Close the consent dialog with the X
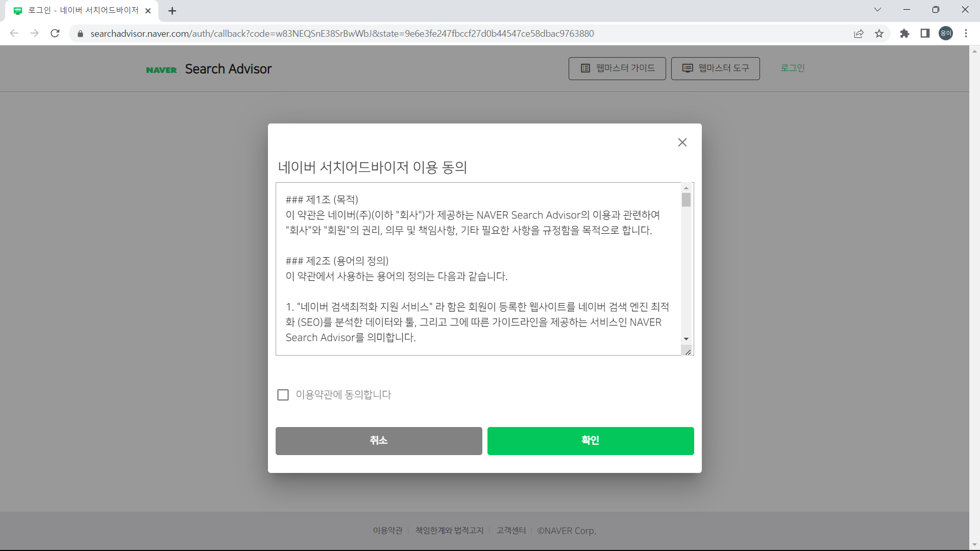This screenshot has height=551, width=980. [x=682, y=142]
